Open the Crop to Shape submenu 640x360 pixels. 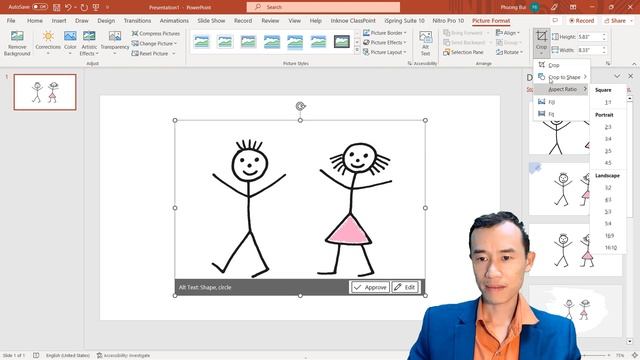pos(561,77)
